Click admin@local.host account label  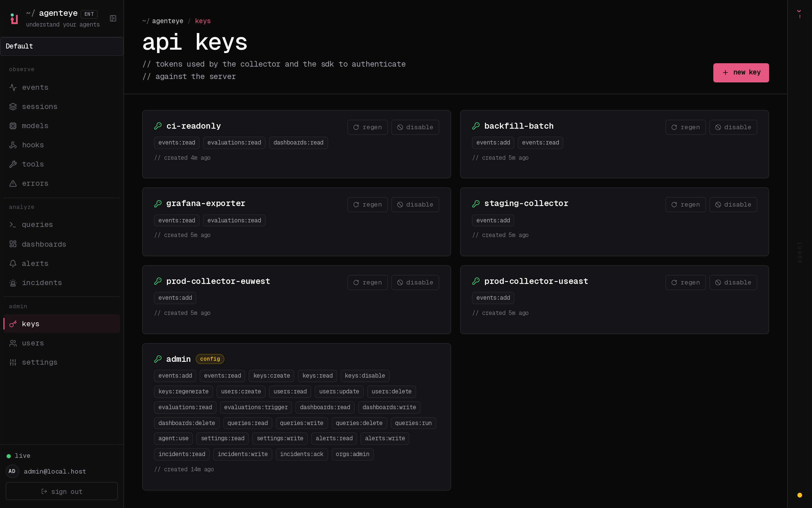(x=55, y=471)
